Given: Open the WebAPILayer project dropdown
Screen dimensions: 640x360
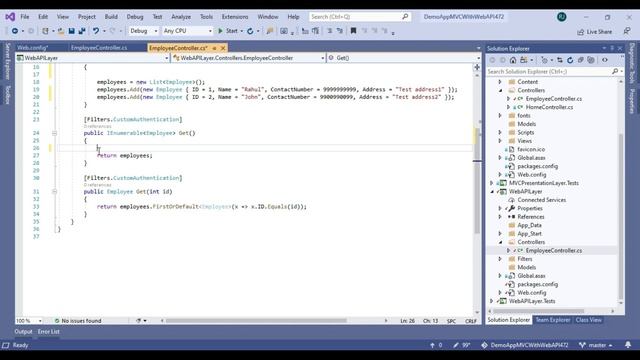Looking at the screenshot, I should 92,58.
